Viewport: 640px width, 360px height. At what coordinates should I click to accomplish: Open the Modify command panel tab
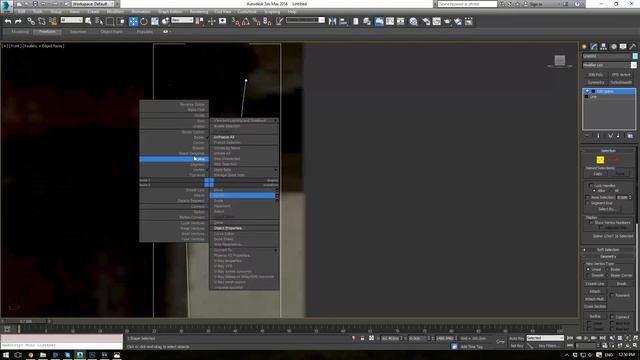[594, 47]
